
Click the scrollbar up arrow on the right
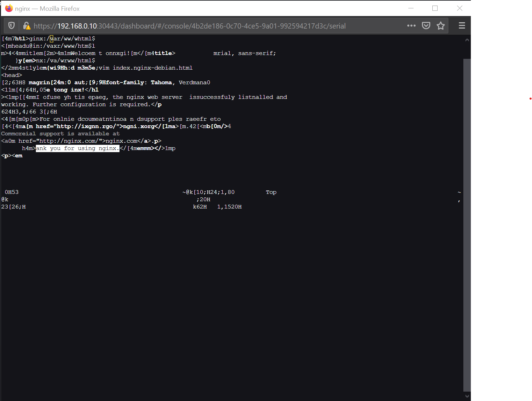[467, 39]
